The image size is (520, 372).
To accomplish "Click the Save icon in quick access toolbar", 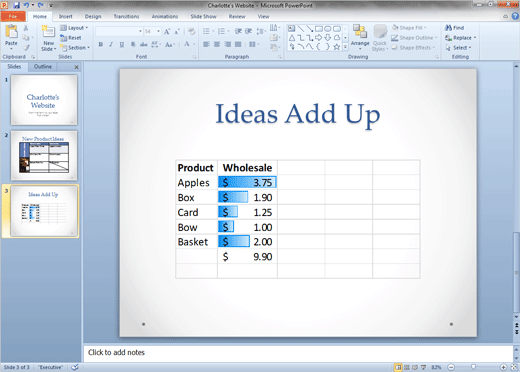I will pos(16,5).
